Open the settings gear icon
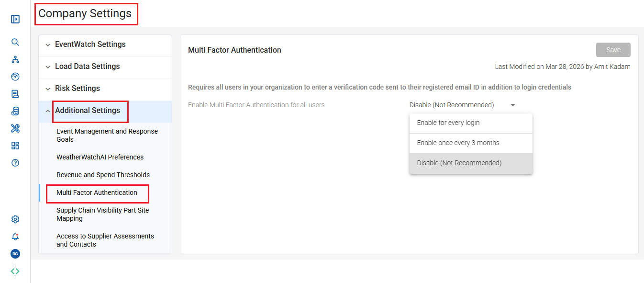Screen dimensions: 644x283 tap(15, 219)
